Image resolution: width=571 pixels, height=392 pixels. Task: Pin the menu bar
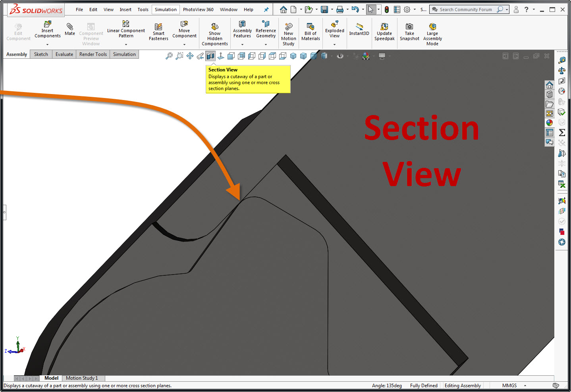pyautogui.click(x=266, y=10)
